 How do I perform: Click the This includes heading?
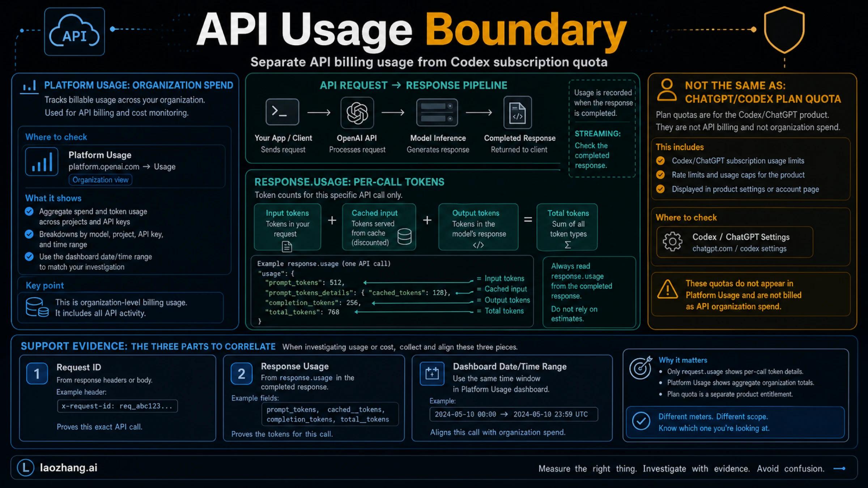click(x=680, y=147)
